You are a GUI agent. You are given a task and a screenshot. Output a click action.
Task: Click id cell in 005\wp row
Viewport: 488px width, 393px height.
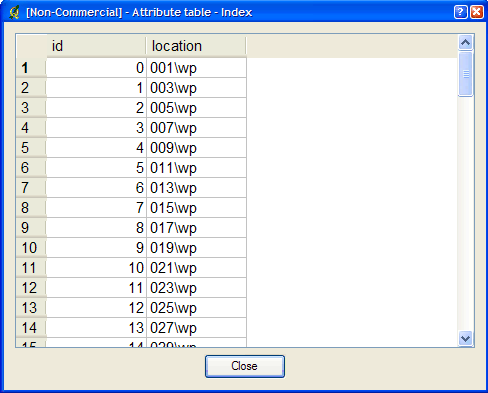tap(96, 108)
